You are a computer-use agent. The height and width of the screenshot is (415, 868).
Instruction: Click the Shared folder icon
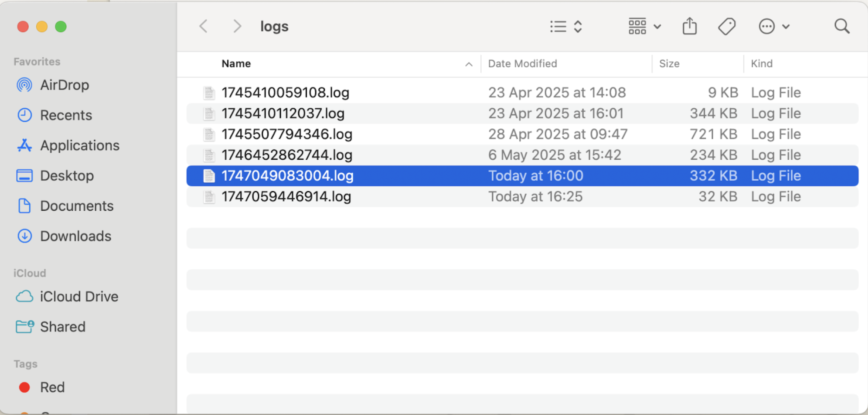tap(25, 326)
